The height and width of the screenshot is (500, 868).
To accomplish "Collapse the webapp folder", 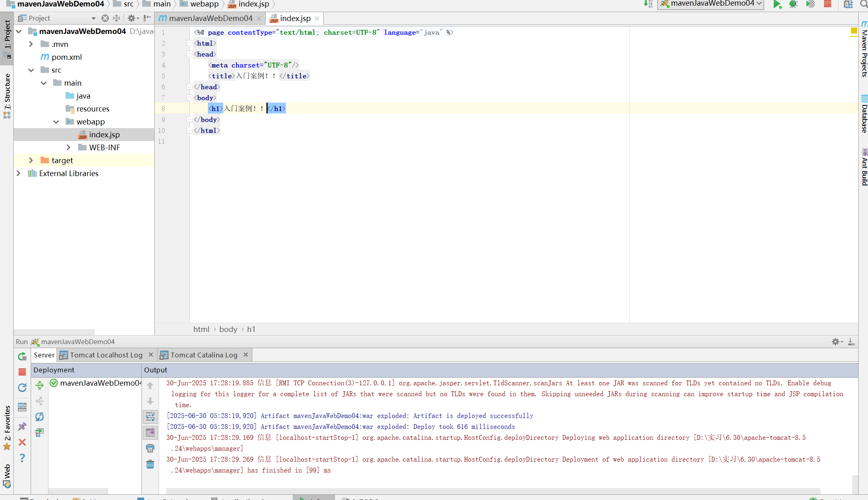I will pos(56,122).
